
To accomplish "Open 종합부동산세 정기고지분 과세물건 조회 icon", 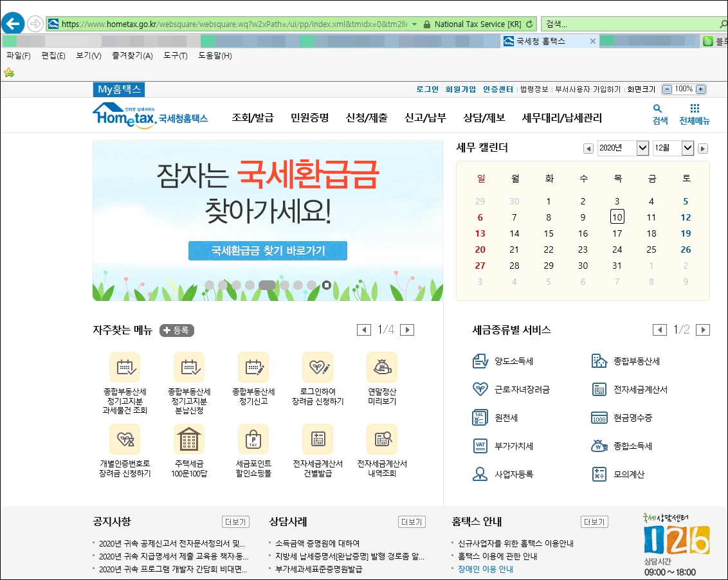I will click(125, 367).
